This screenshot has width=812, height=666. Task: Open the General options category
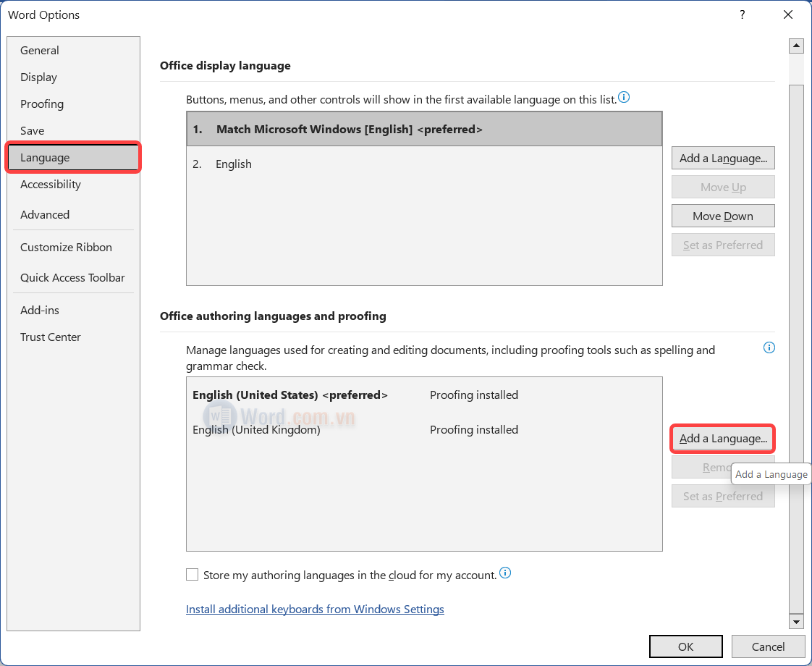(x=73, y=50)
